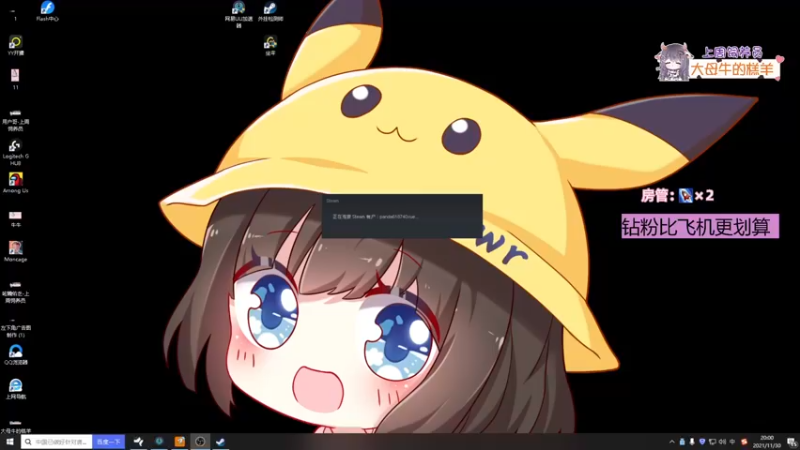This screenshot has height=450, width=800.
Task: Click the 大母牛的糕羊 streamer name badge
Action: (733, 69)
